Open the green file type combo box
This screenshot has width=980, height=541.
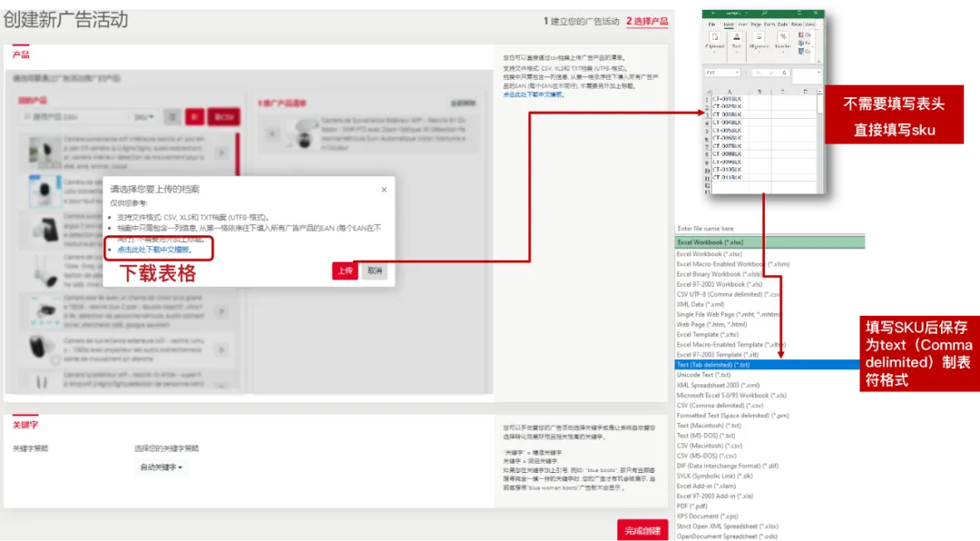(769, 242)
